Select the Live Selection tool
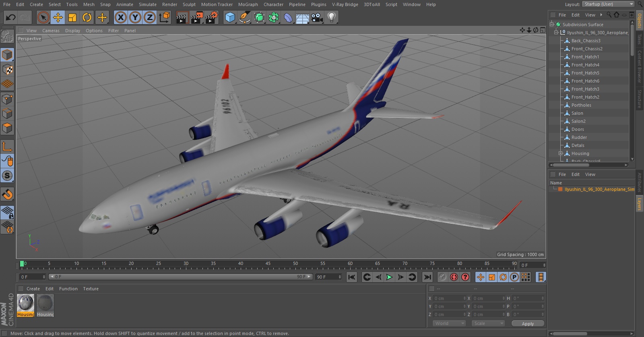 [x=43, y=17]
